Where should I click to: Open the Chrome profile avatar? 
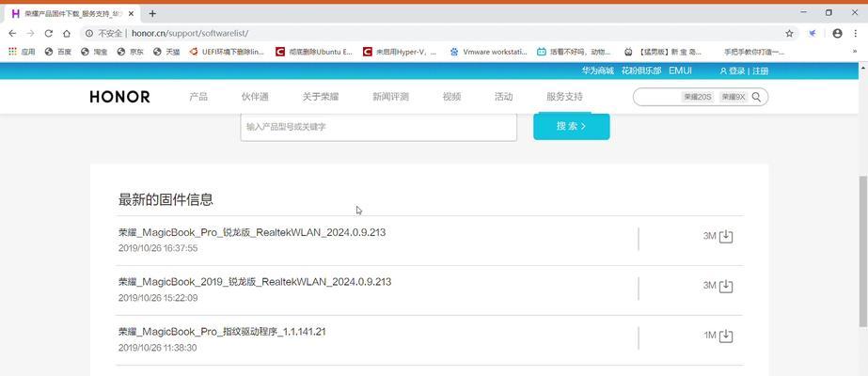tap(837, 33)
